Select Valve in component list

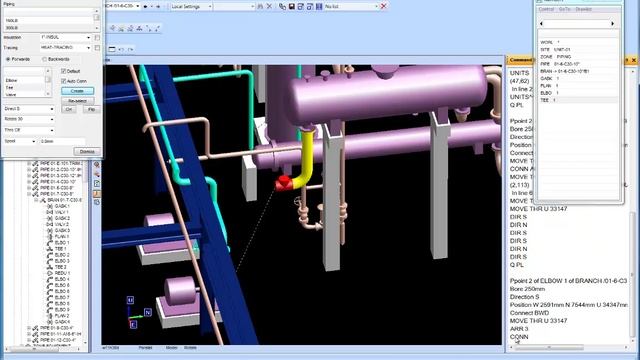click(11, 94)
